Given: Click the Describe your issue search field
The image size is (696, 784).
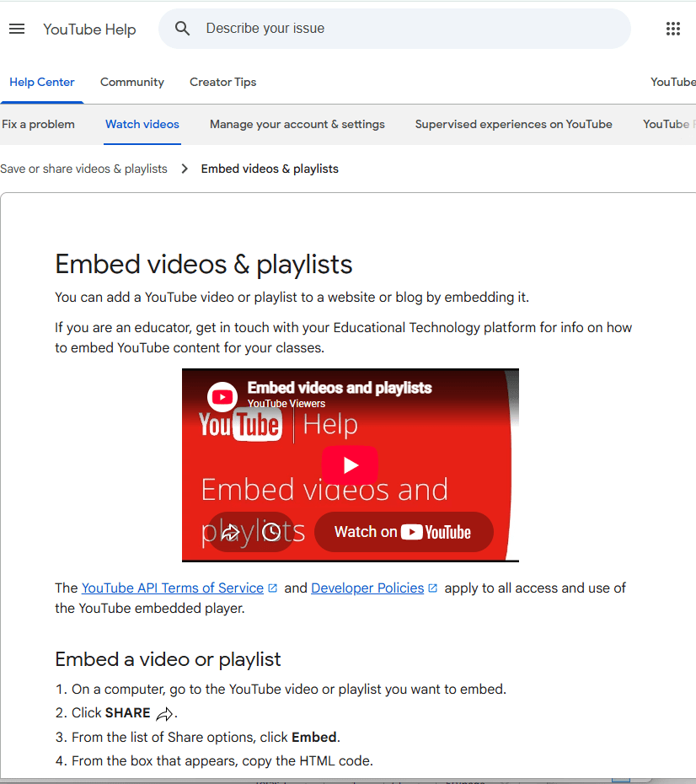Looking at the screenshot, I should pos(394,29).
